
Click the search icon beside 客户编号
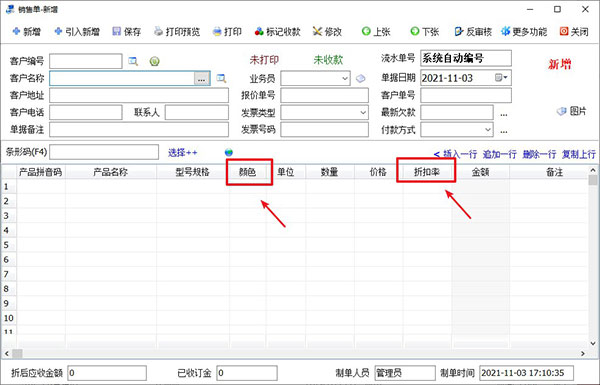[x=133, y=61]
